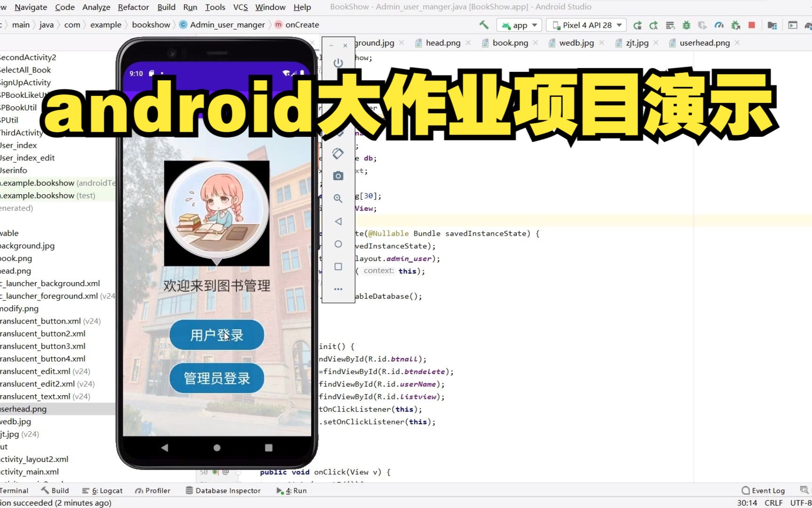Screen dimensions: 812x508
Task: Open the 4: Run tool window
Action: (292, 491)
